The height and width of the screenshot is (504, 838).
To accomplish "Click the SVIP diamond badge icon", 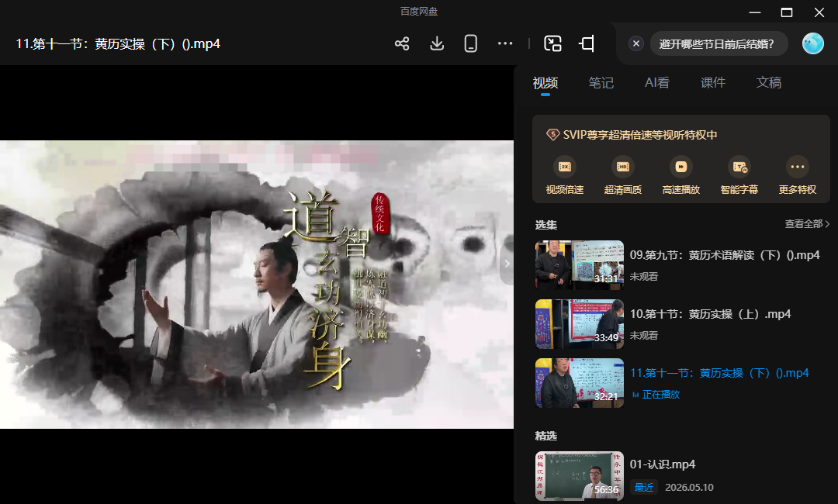I will pos(552,135).
